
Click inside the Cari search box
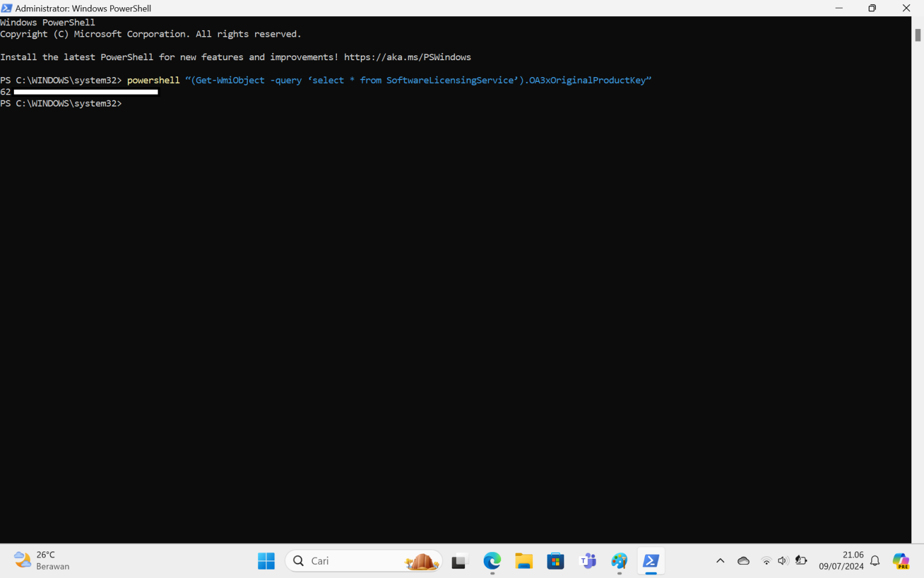(349, 561)
